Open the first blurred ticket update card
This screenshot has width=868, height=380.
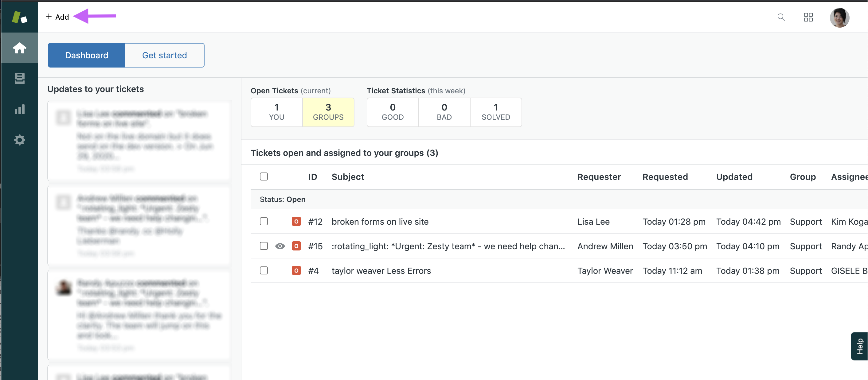(139, 141)
